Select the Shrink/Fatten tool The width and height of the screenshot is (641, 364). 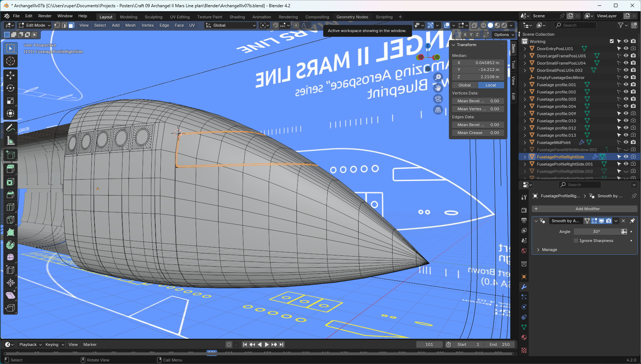click(10, 282)
